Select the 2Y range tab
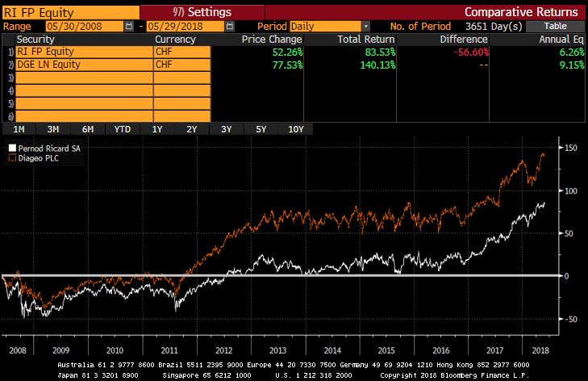Screen dimensions: 588x381 click(192, 129)
